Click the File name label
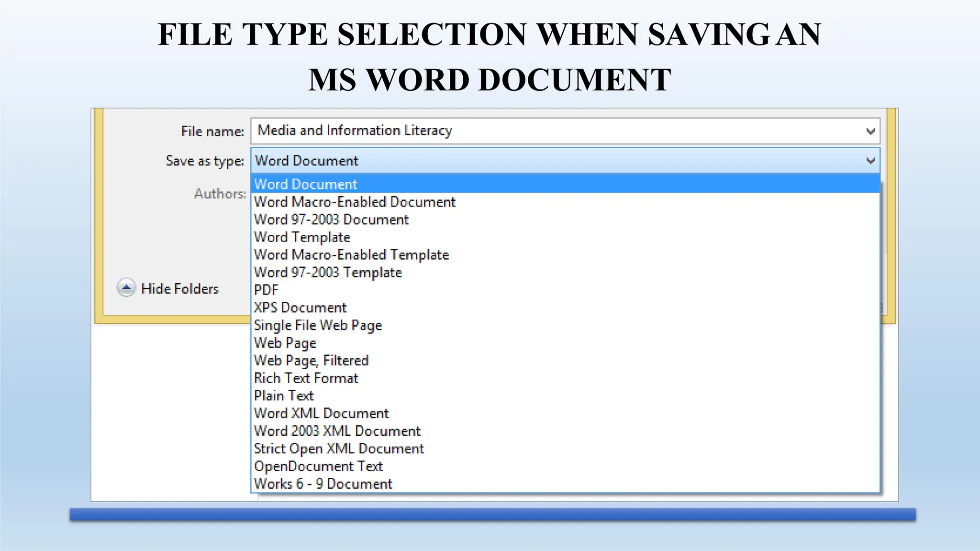The image size is (980, 551). coord(212,132)
